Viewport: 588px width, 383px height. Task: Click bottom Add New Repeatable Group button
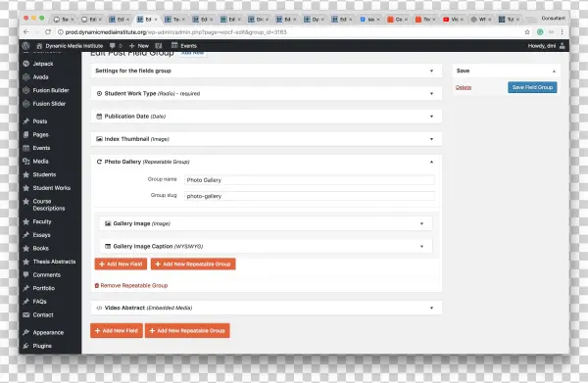pos(187,330)
